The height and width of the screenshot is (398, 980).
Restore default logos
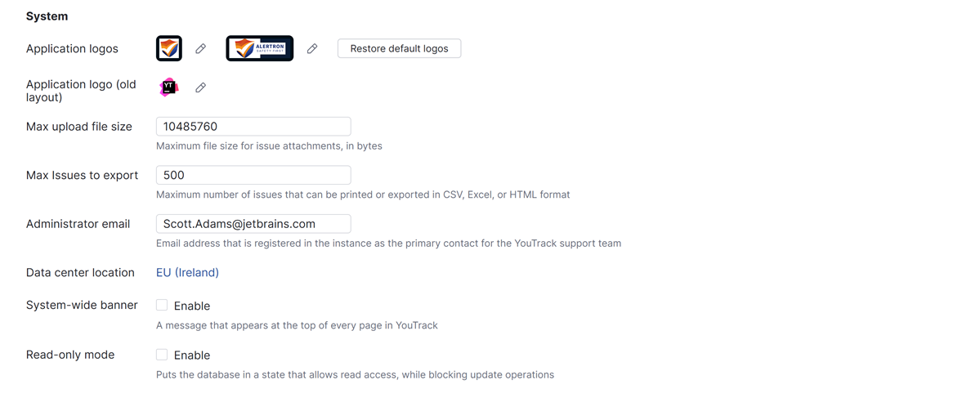pos(400,49)
